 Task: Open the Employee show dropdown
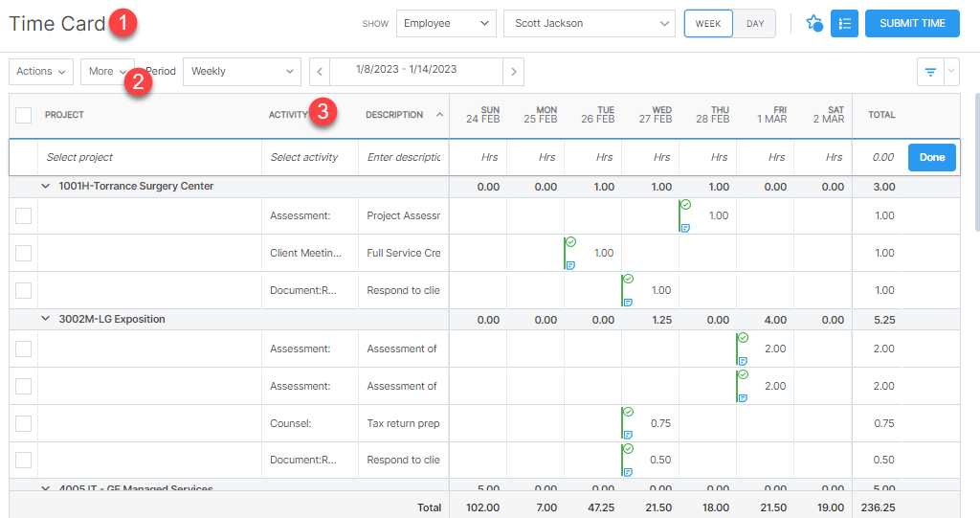pos(446,23)
